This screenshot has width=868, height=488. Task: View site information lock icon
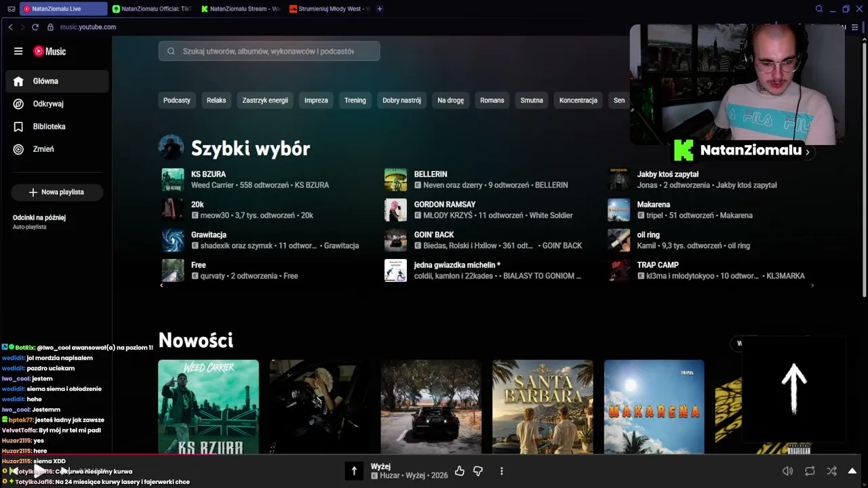[x=50, y=27]
